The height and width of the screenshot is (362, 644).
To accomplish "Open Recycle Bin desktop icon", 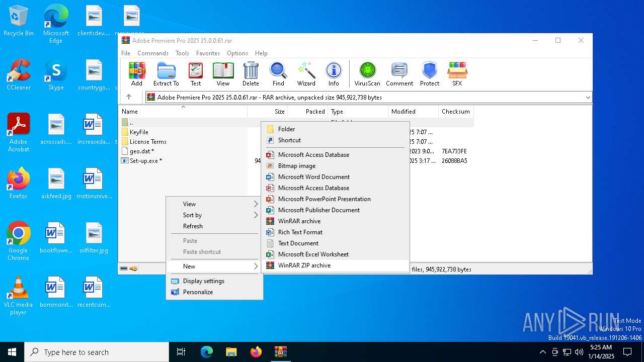I will [x=19, y=21].
